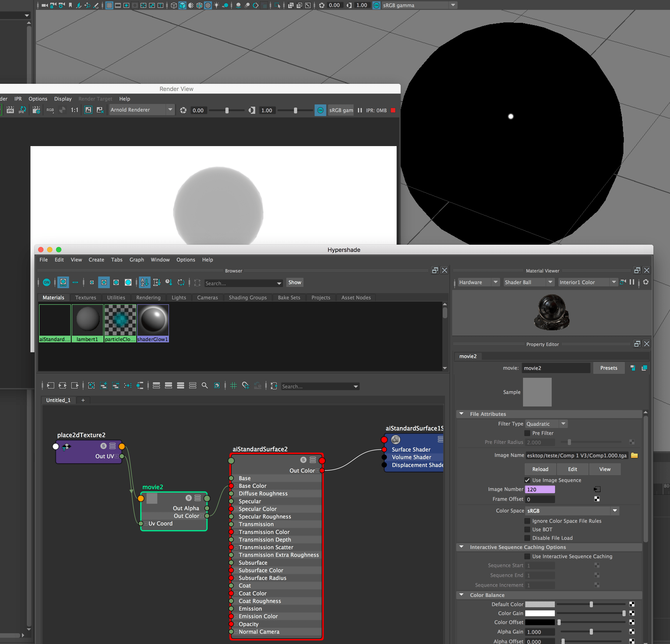
Task: Switch to the Textures tab in Browser
Action: point(85,297)
